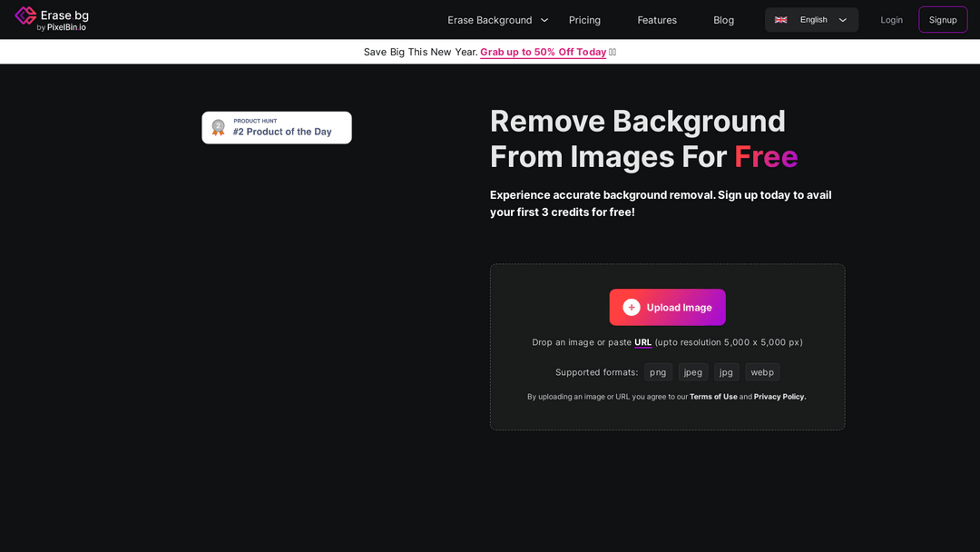
Task: Follow the Grab up to 50% Off link
Action: [x=543, y=52]
